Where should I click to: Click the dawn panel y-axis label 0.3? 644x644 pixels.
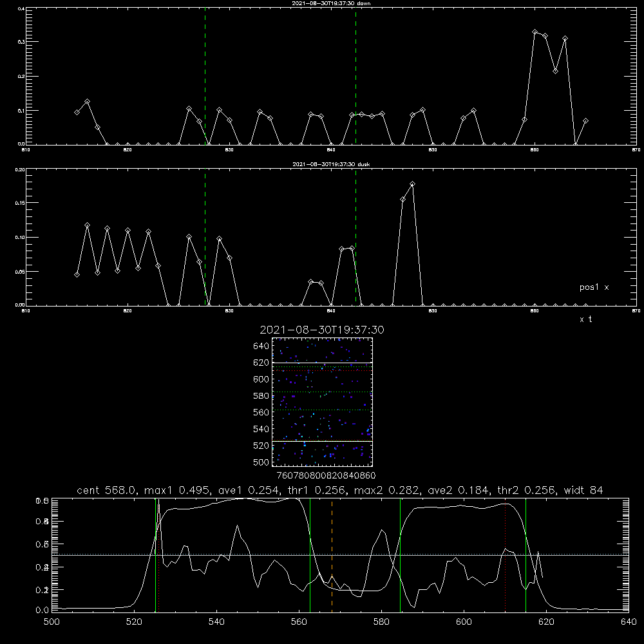pyautogui.click(x=21, y=42)
